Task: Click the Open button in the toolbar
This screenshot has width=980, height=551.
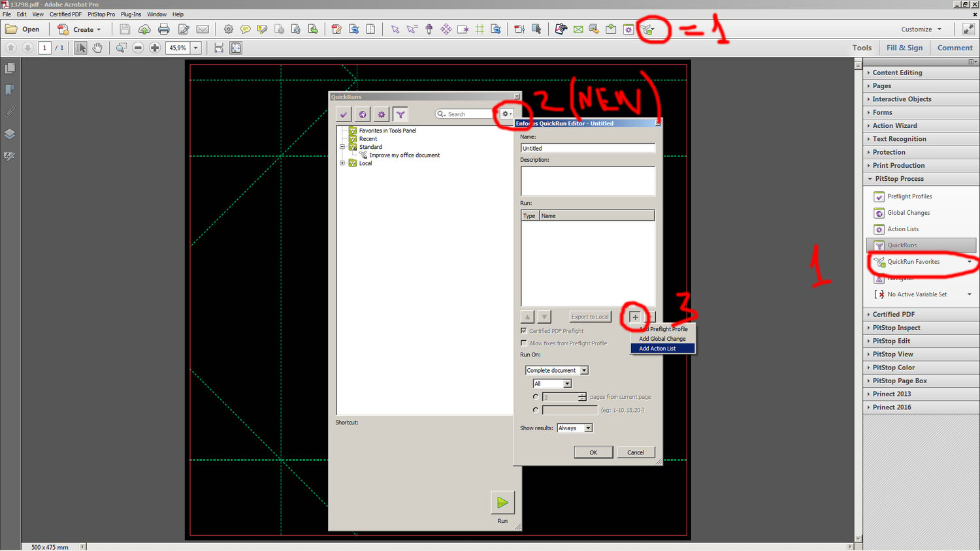Action: click(x=23, y=29)
